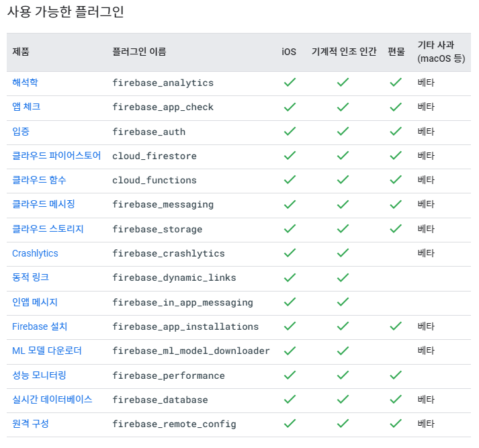Select the firebase_dynamic_links plugin name
The height and width of the screenshot is (448, 479).
click(x=174, y=277)
